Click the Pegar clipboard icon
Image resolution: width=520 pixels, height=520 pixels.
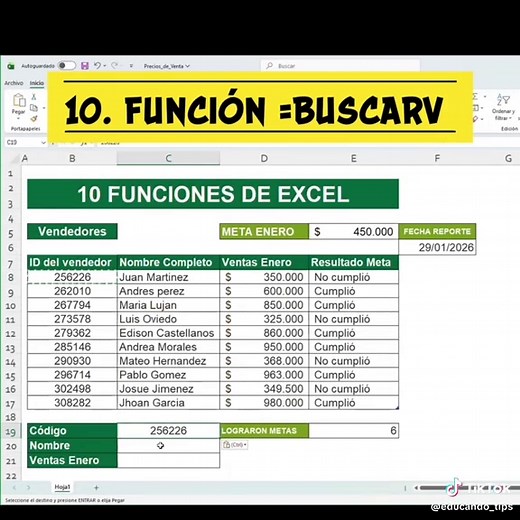click(x=19, y=100)
